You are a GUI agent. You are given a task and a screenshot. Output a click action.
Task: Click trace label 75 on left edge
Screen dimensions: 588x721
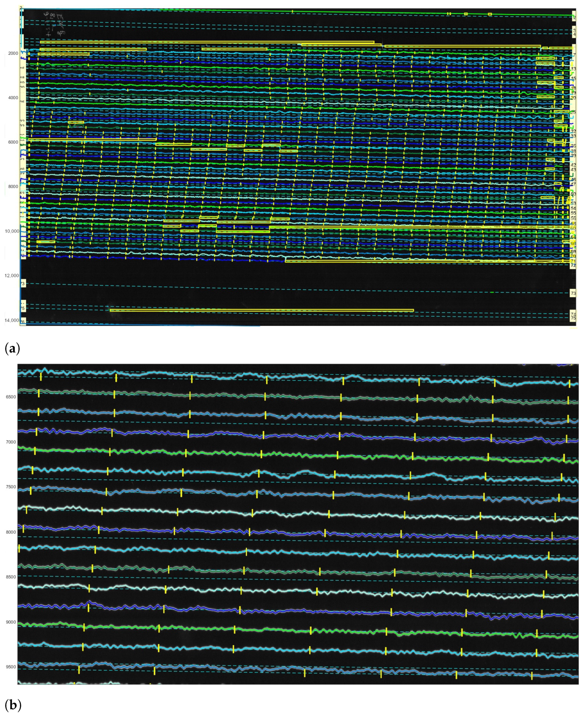(23, 309)
